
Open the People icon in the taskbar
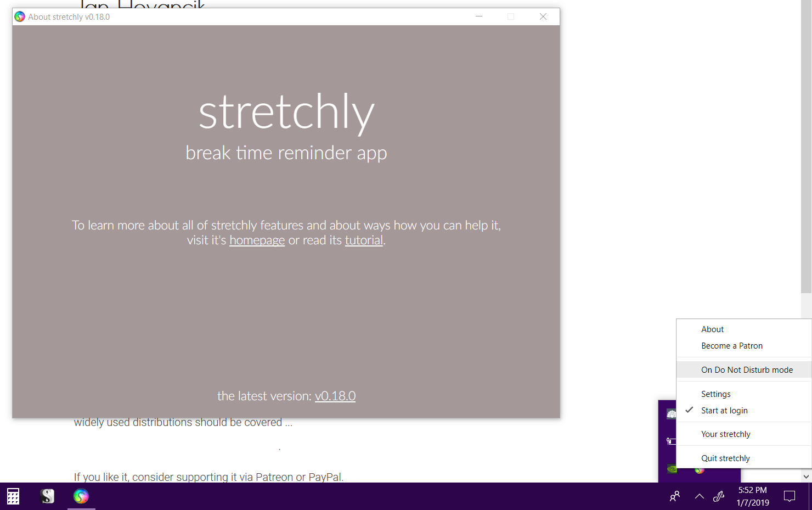[675, 496]
